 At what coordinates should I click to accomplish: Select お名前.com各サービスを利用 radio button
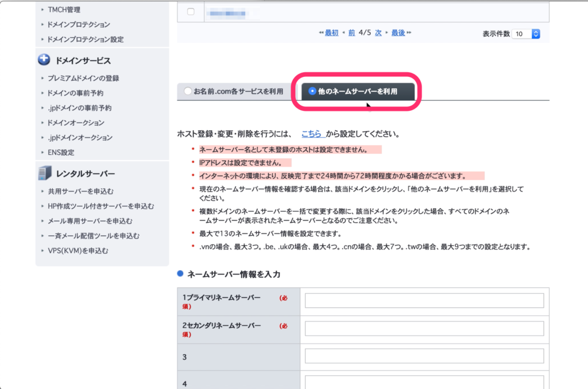coord(188,91)
